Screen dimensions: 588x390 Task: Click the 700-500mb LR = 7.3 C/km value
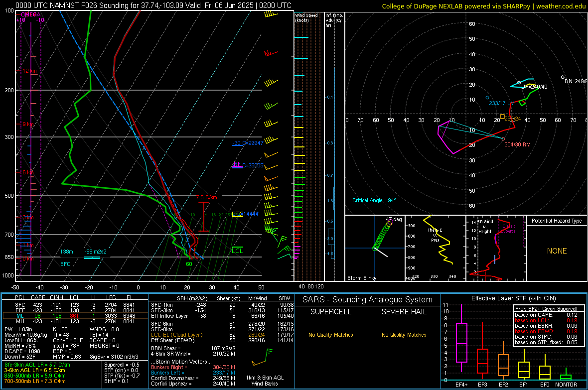[35, 381]
